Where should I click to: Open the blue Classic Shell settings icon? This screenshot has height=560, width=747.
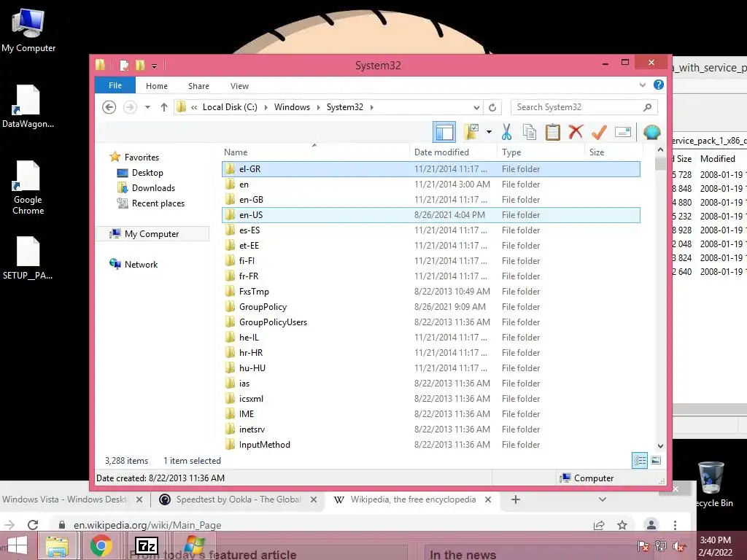coord(651,132)
